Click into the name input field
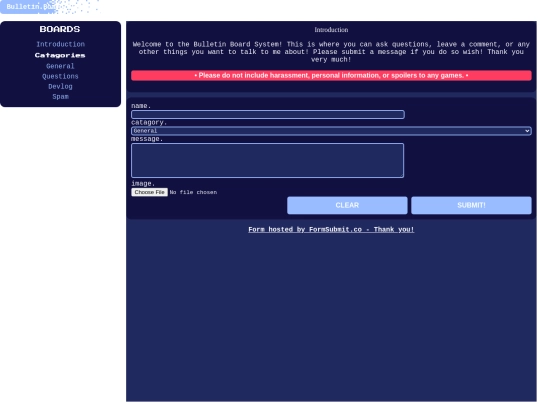540x405 pixels. click(x=268, y=114)
